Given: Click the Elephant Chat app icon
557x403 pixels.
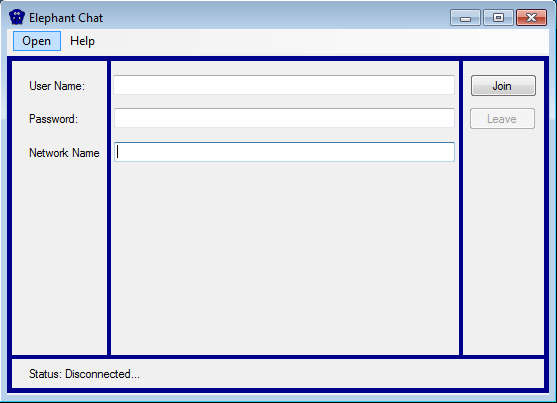Looking at the screenshot, I should tap(17, 17).
